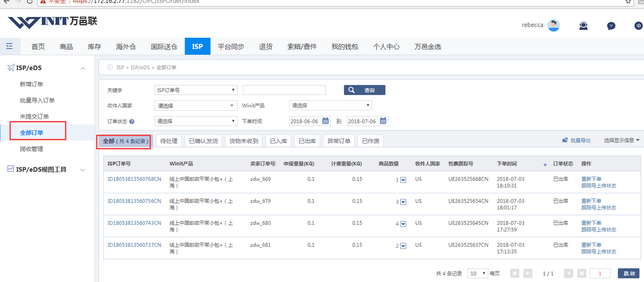The height and width of the screenshot is (282, 644).
Task: Collapse the ISP/eDS sidebar section
Action: coord(84,68)
